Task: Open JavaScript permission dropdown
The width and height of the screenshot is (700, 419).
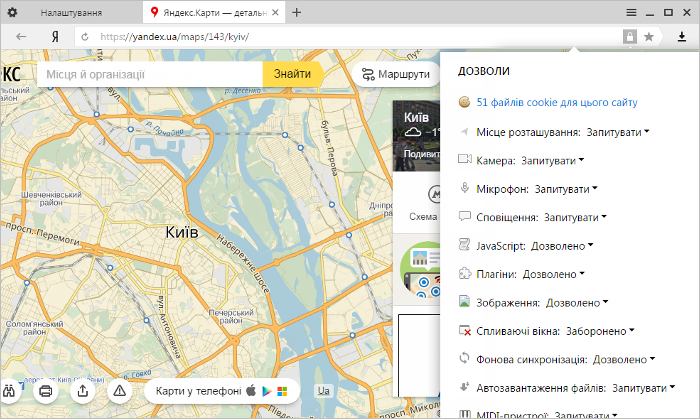Action: (x=562, y=246)
